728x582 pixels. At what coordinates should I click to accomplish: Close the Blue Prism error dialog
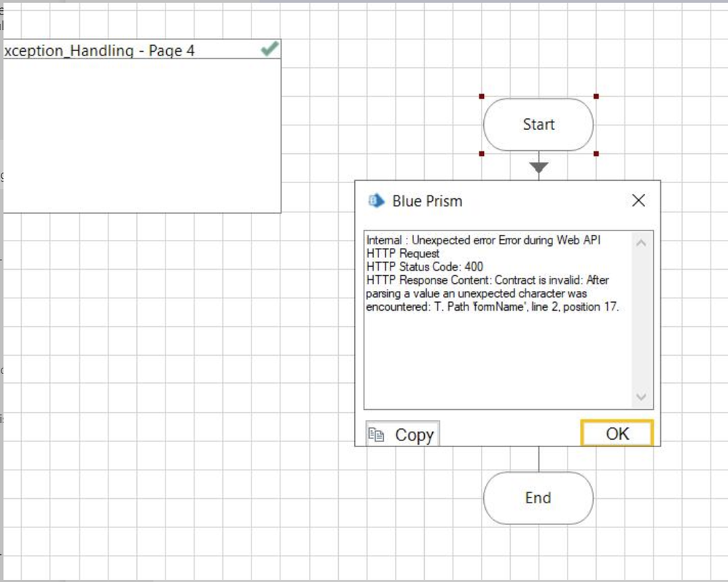tap(638, 201)
